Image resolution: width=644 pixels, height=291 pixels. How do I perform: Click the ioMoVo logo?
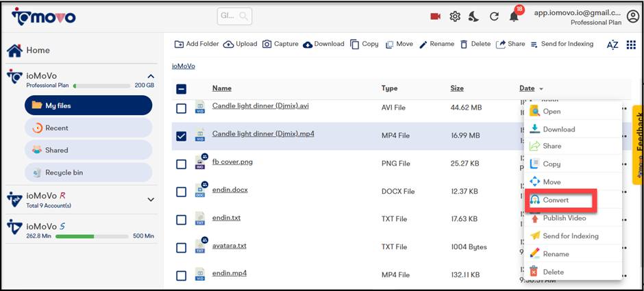[x=44, y=16]
